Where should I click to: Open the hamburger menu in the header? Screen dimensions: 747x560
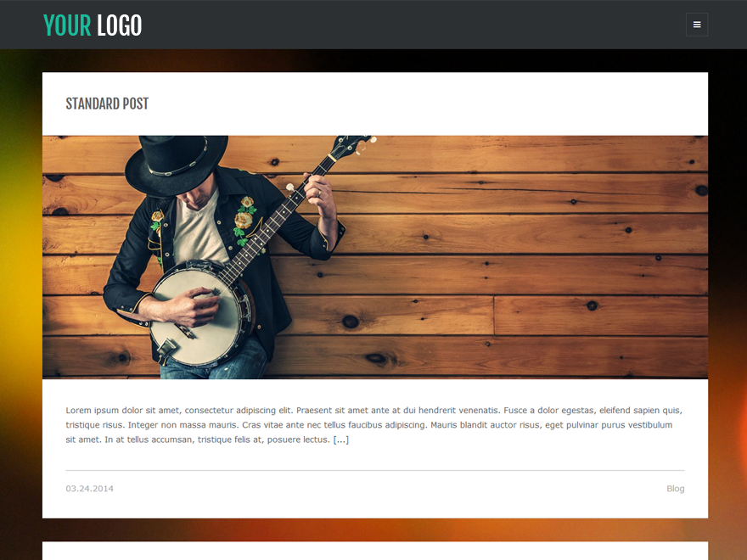[x=697, y=25]
